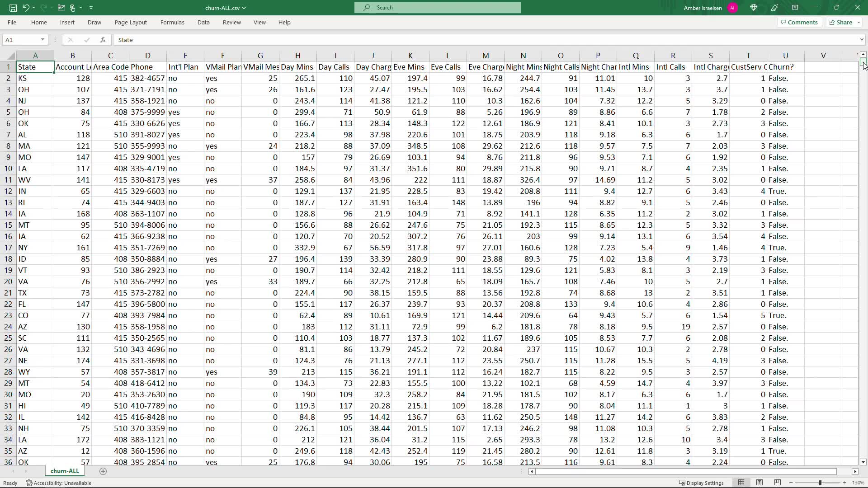The width and height of the screenshot is (868, 488).
Task: Click the Undo arrow icon
Action: (x=26, y=8)
